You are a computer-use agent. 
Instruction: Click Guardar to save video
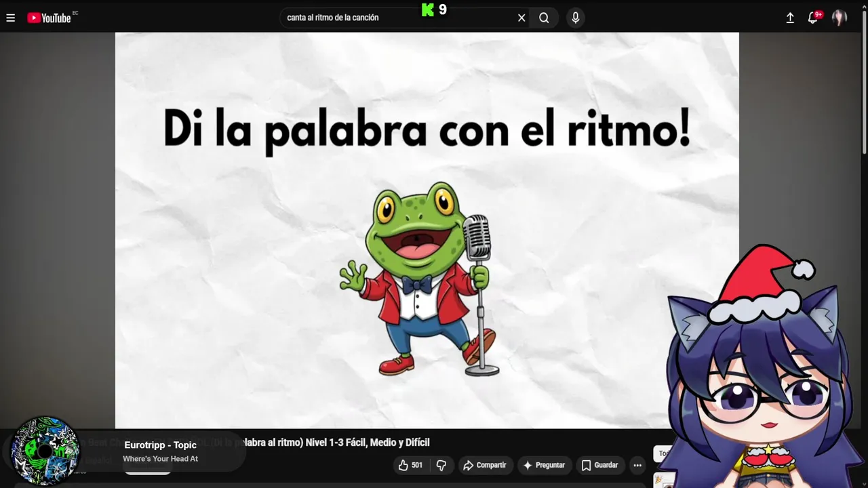(599, 465)
